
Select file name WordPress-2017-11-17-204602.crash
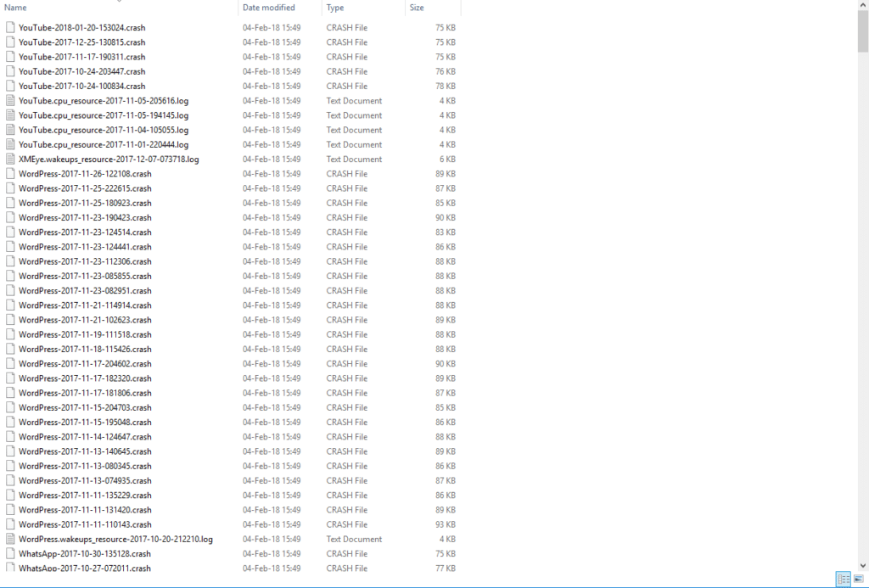pyautogui.click(x=85, y=363)
